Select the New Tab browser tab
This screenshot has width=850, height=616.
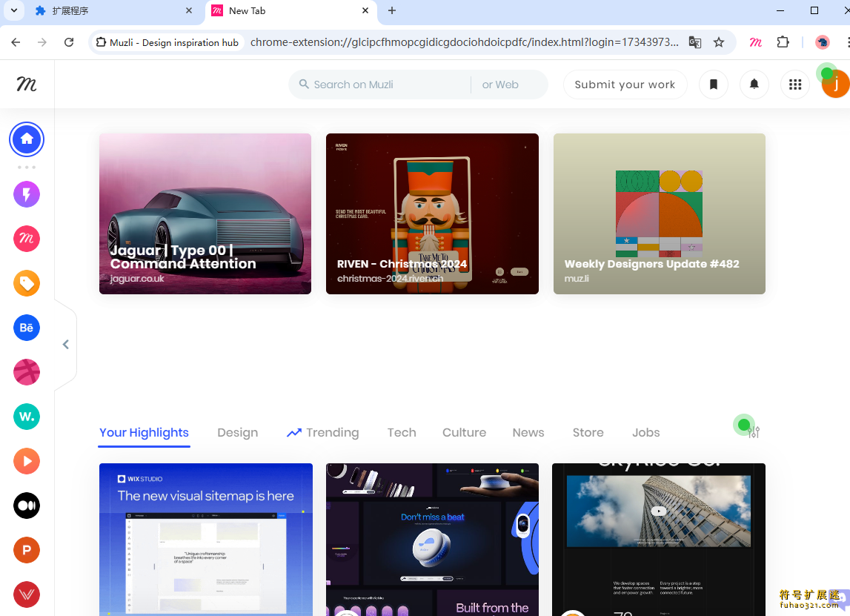(x=290, y=11)
